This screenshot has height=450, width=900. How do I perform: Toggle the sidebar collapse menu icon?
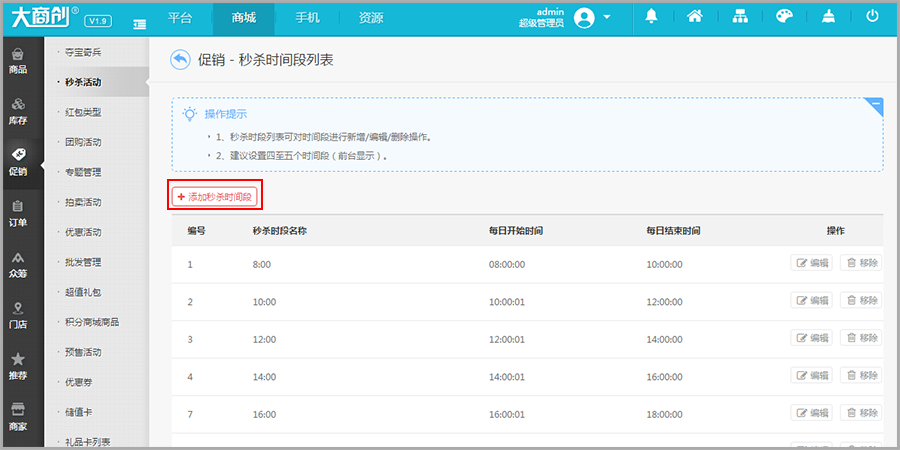click(139, 24)
